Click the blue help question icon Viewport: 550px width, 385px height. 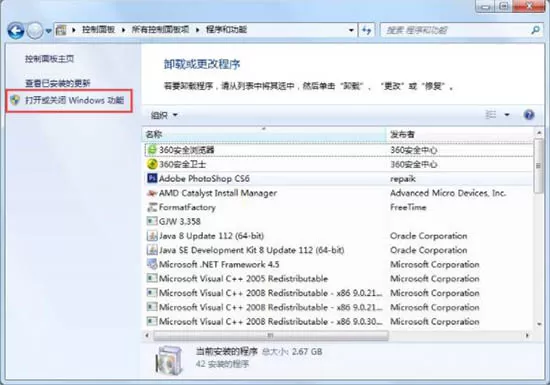pyautogui.click(x=529, y=115)
